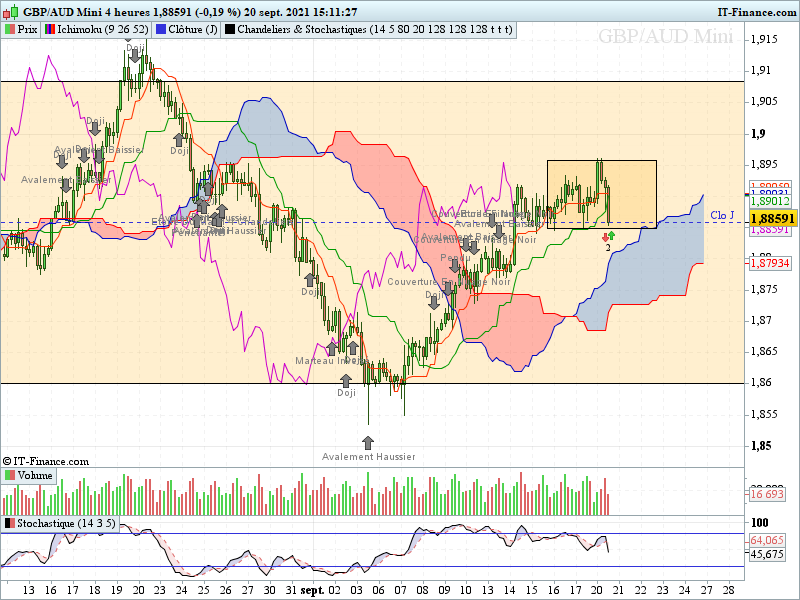Click the red-green Prix legend color icon
This screenshot has height=600, width=800.
pyautogui.click(x=10, y=30)
